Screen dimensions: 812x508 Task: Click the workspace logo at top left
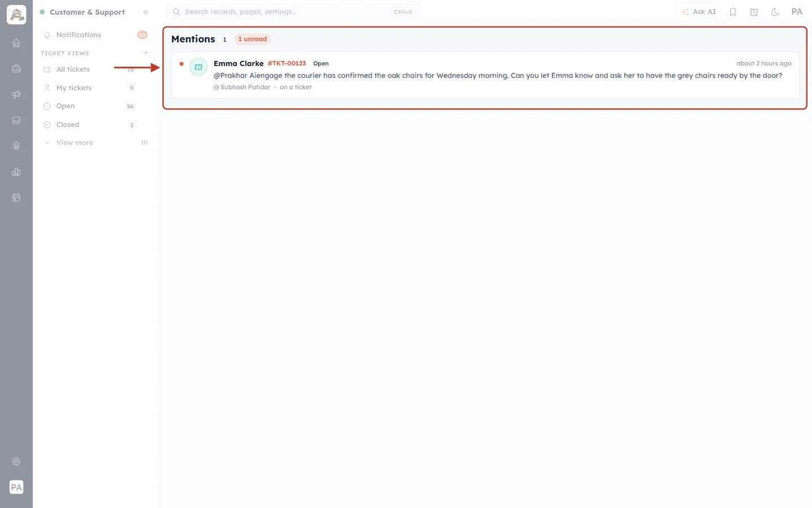click(x=16, y=15)
